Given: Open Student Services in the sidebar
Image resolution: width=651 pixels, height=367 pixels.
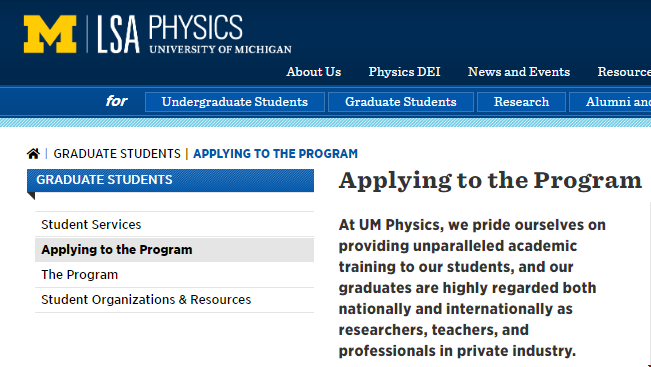Looking at the screenshot, I should pos(174,225).
